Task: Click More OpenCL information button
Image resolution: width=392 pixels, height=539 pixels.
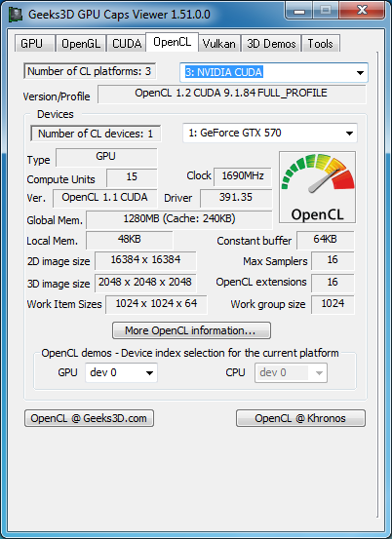Action: tap(191, 330)
